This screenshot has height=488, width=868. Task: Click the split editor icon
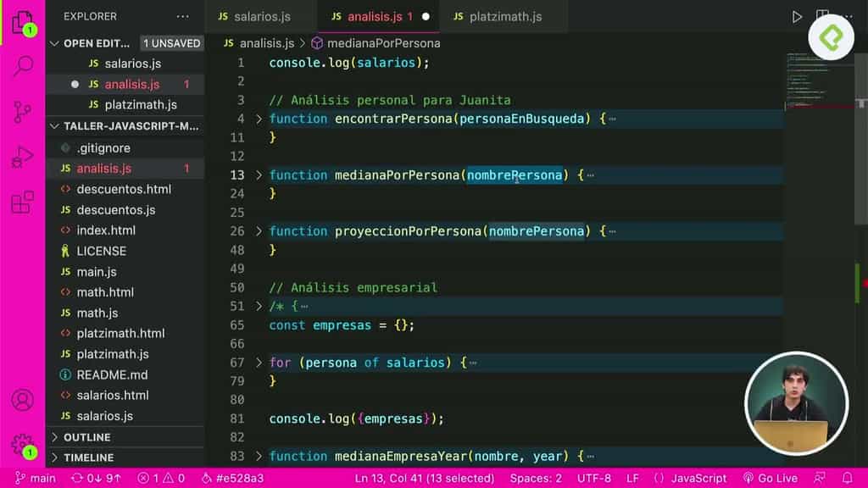(x=823, y=15)
